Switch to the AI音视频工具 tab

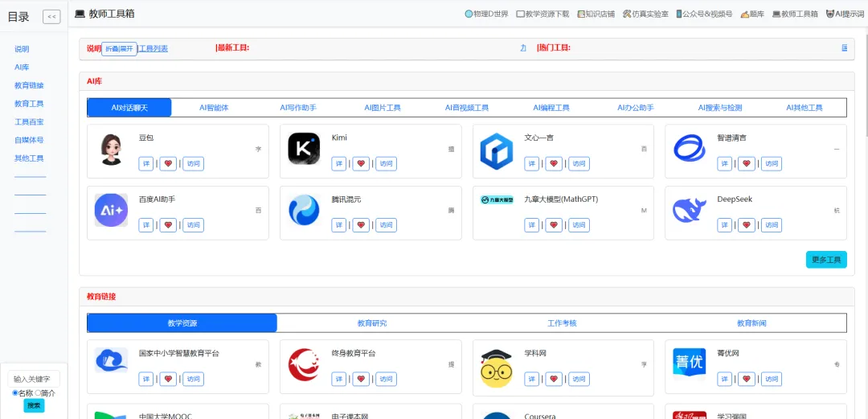coord(467,108)
